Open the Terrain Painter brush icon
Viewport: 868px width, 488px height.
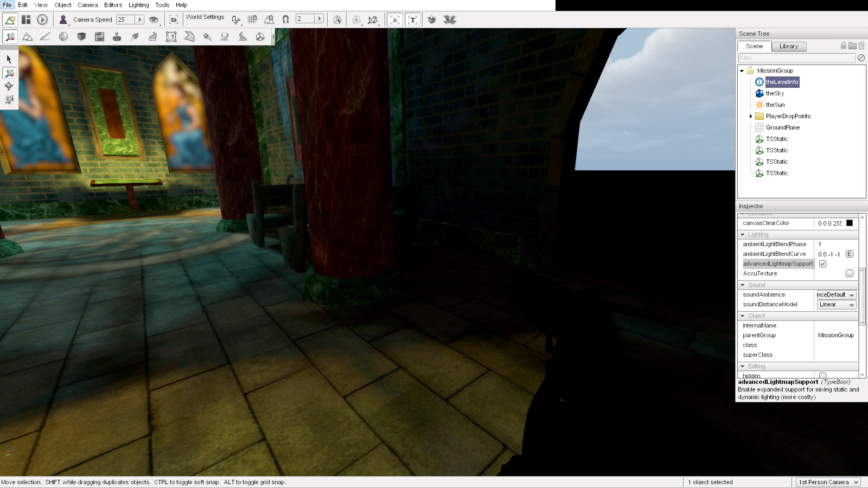coord(46,37)
